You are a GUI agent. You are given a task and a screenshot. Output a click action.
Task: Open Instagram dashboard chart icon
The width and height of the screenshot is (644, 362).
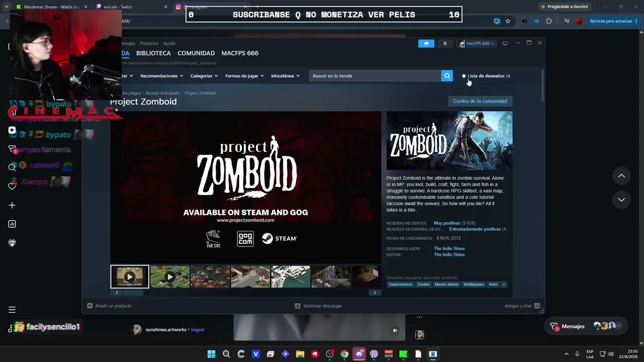click(x=12, y=224)
